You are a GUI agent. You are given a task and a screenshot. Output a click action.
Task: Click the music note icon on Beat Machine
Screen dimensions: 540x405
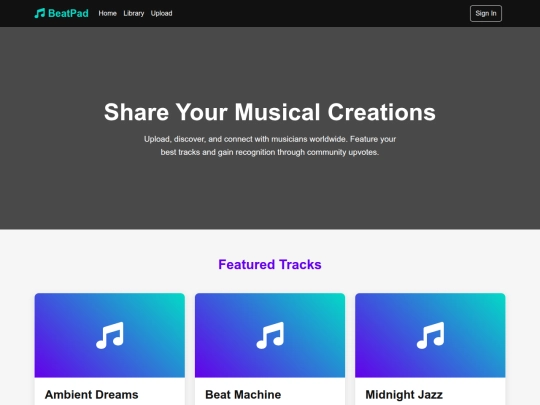click(x=270, y=335)
